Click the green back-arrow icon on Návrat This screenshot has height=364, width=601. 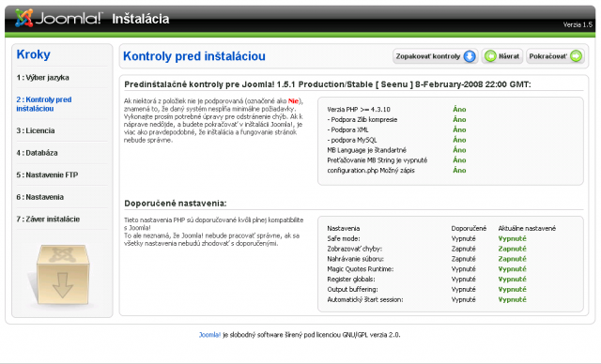pyautogui.click(x=490, y=56)
